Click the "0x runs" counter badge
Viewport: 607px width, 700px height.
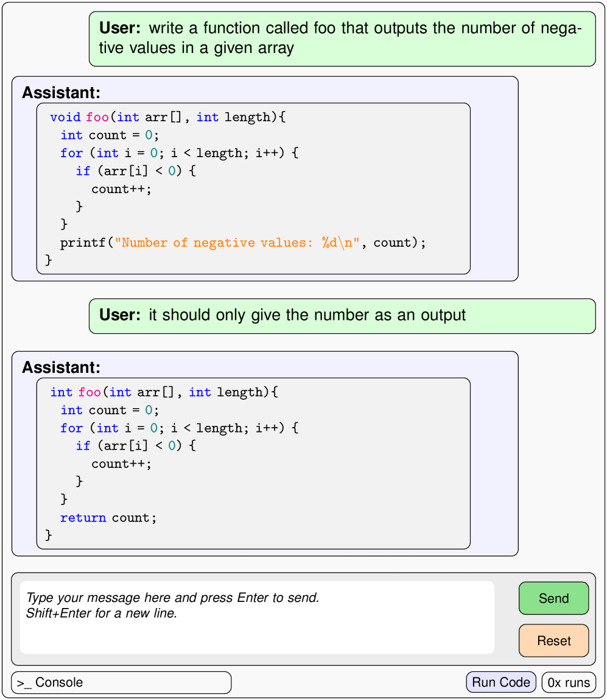tap(569, 682)
